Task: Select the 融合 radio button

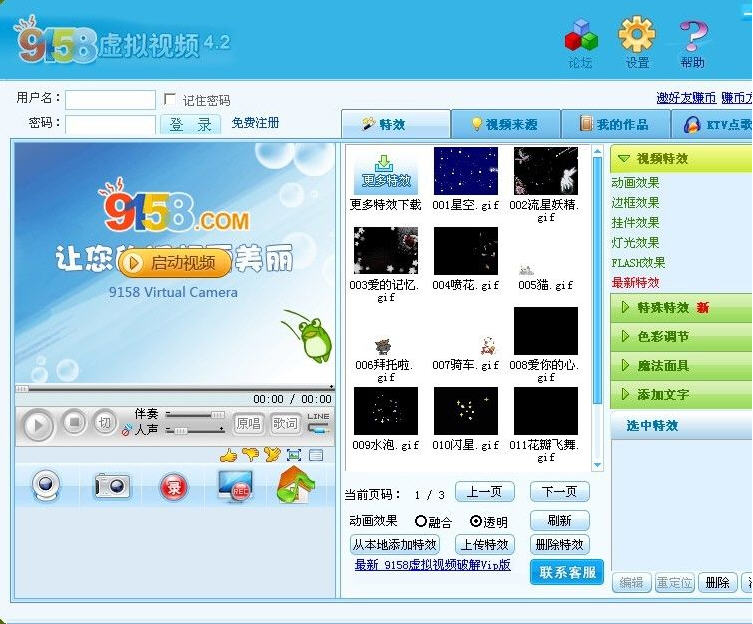Action: (420, 522)
